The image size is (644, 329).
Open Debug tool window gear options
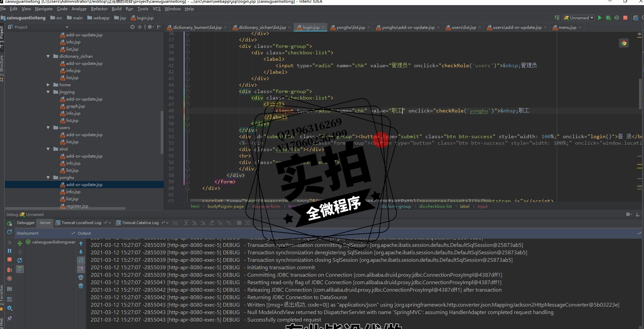(629, 214)
